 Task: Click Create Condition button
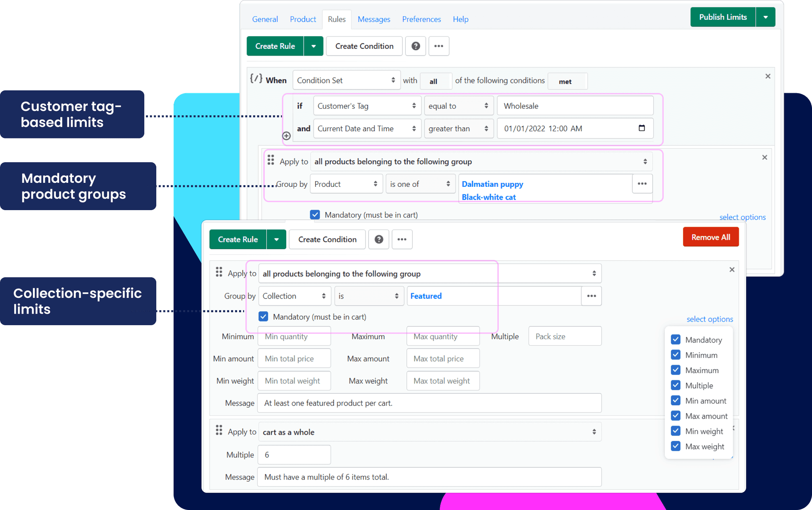point(364,45)
